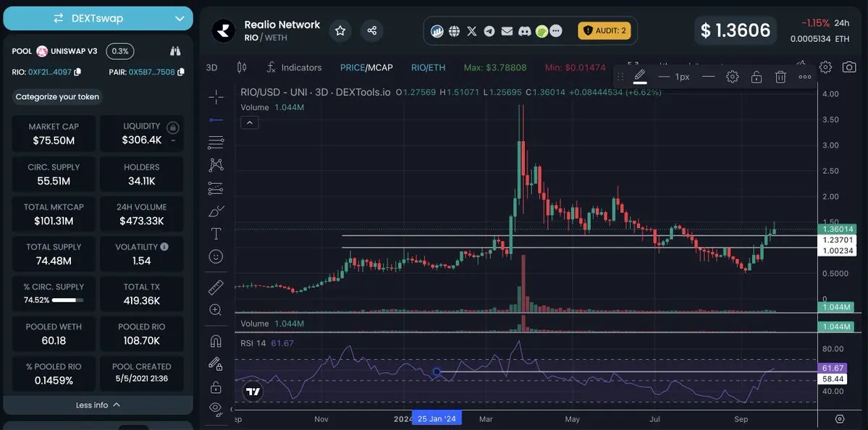Click the RSI line anchor point
Viewport: 868px width, 430px height.
click(437, 372)
